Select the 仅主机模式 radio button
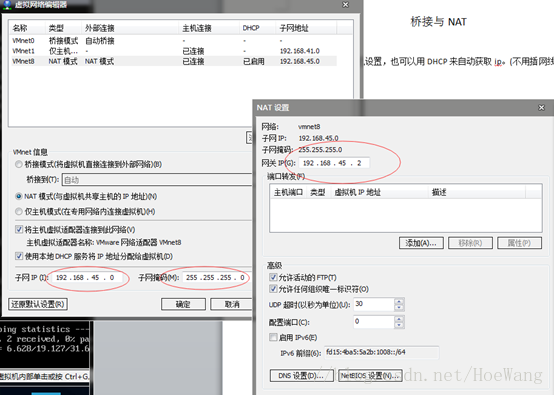This screenshot has width=554, height=395. (19, 211)
